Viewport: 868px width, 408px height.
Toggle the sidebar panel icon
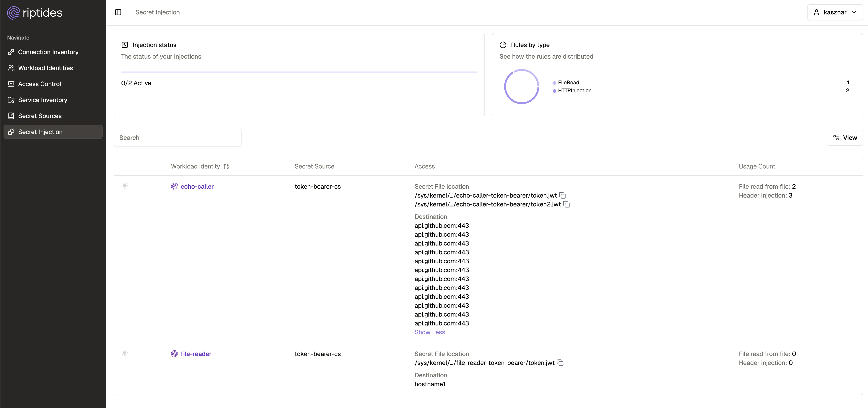pos(118,12)
